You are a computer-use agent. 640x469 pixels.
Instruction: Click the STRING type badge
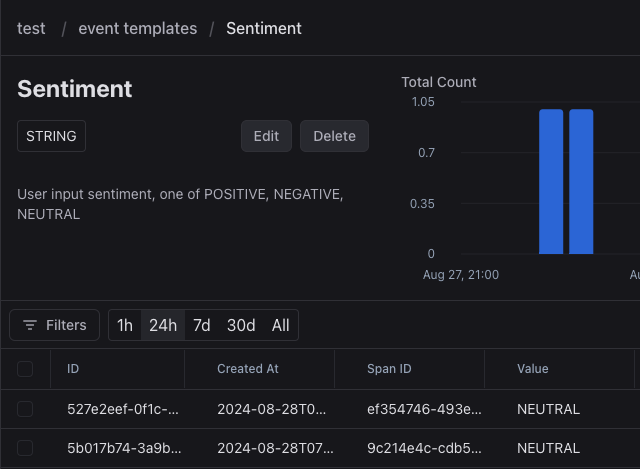tap(51, 136)
